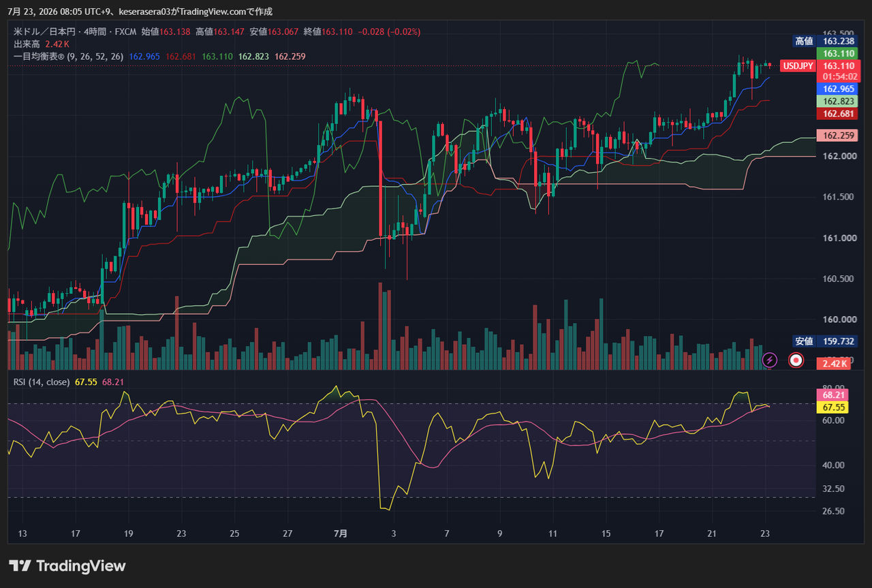Click the −0.028 (−0.02%) change value
The width and height of the screenshot is (872, 588).
coord(389,31)
